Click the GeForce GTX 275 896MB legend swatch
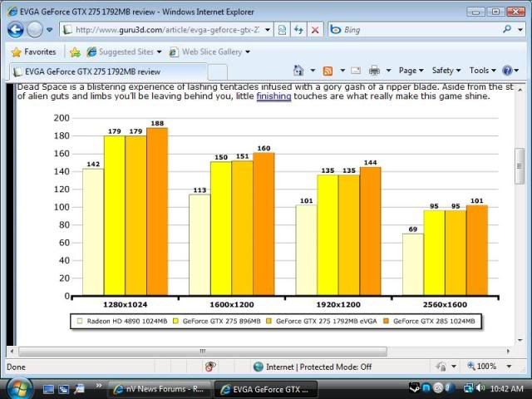Screen dimensions: 532x399 175,321
